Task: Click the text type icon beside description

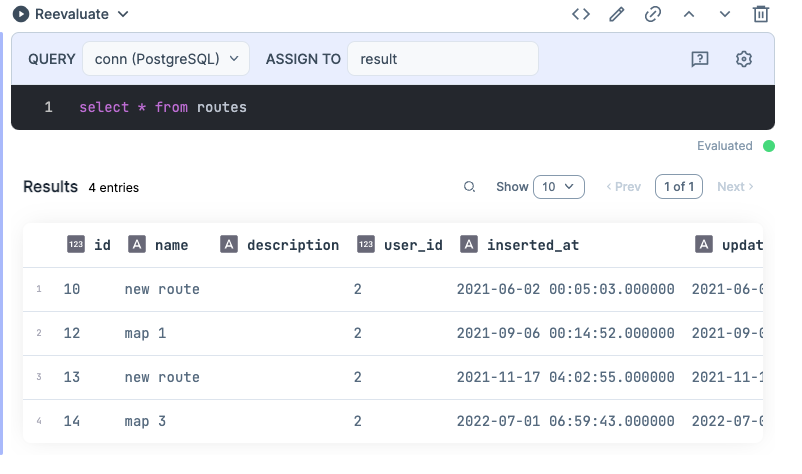Action: (x=229, y=244)
